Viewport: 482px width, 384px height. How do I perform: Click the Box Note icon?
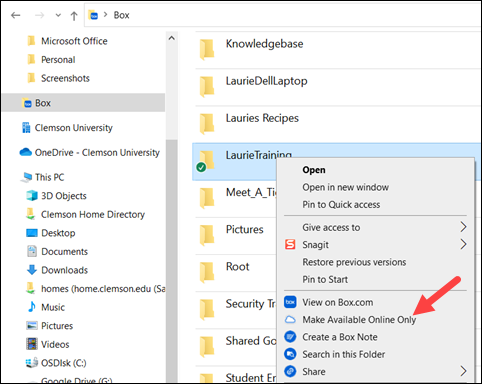click(290, 337)
